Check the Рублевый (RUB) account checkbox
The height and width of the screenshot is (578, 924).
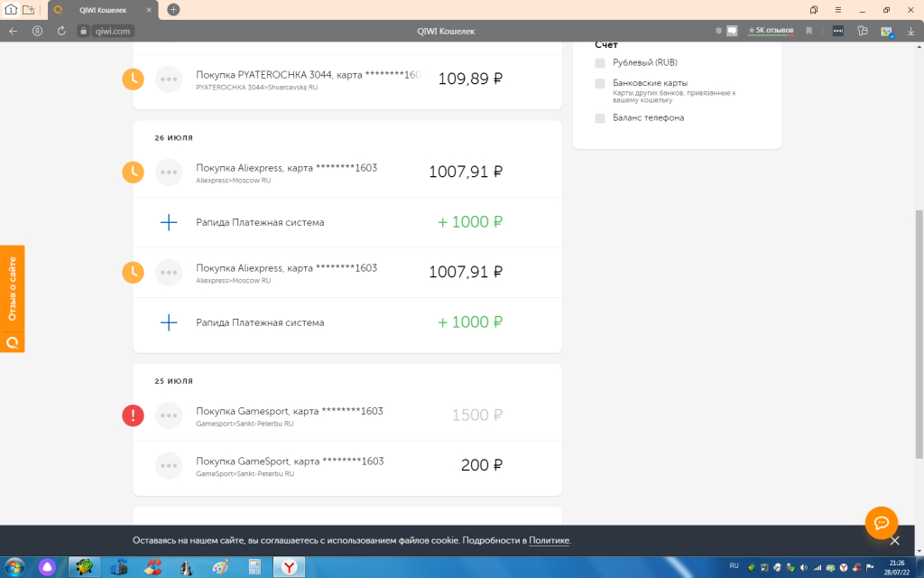point(600,63)
